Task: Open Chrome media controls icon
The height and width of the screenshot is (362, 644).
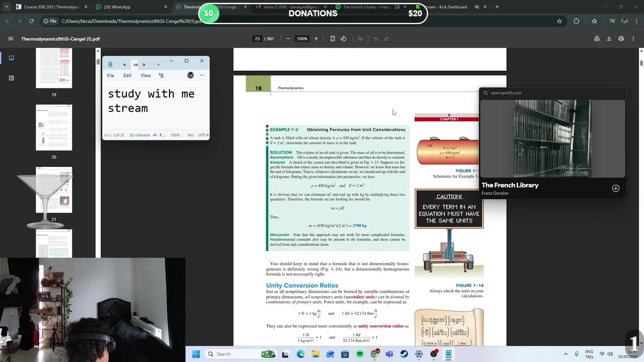Action: click(612, 21)
